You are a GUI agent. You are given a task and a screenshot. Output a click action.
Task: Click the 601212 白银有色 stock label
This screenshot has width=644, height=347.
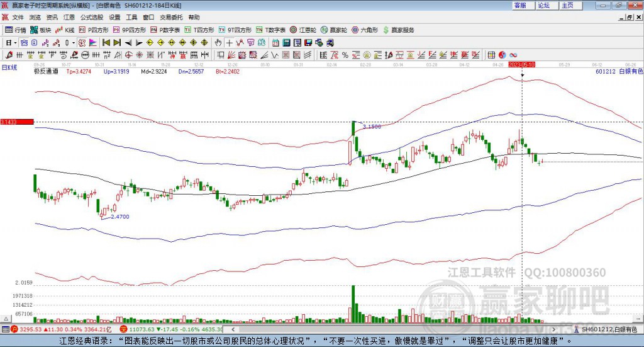point(619,71)
